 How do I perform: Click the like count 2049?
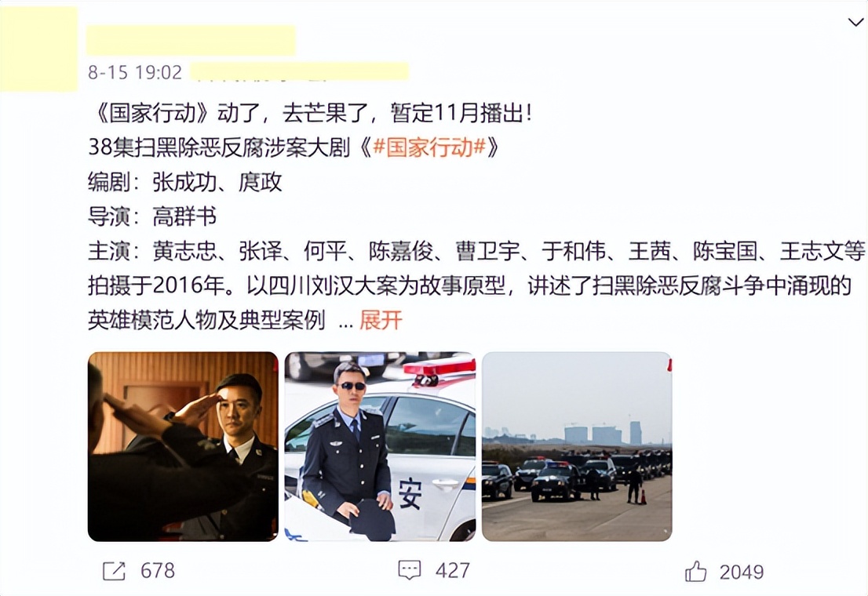(742, 572)
